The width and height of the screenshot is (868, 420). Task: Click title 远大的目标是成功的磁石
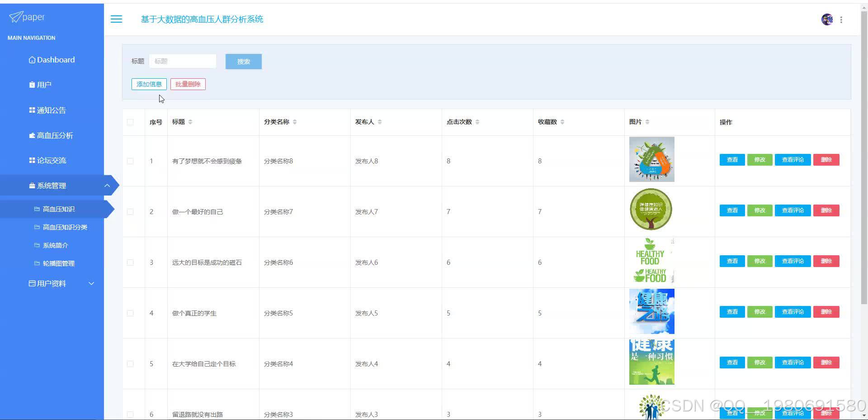click(207, 262)
